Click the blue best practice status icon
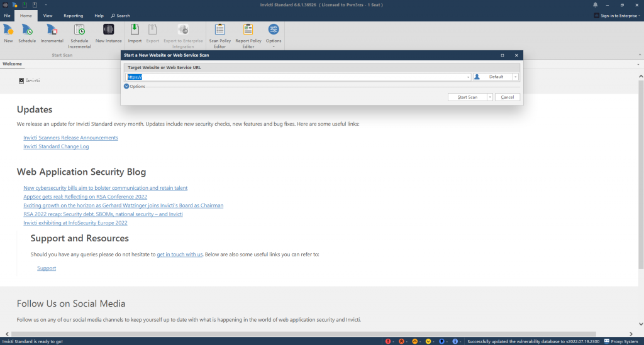 click(x=441, y=341)
